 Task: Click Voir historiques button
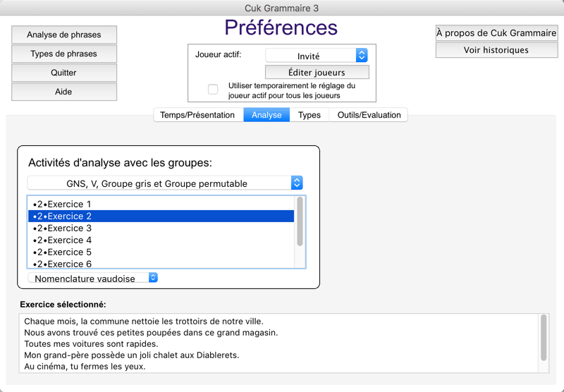[497, 50]
